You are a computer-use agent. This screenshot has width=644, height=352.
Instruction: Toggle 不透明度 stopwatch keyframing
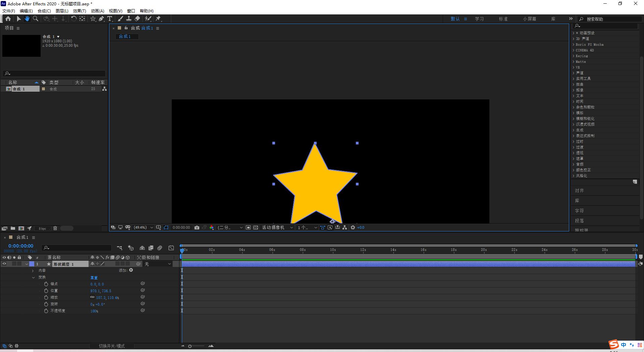[x=46, y=311]
